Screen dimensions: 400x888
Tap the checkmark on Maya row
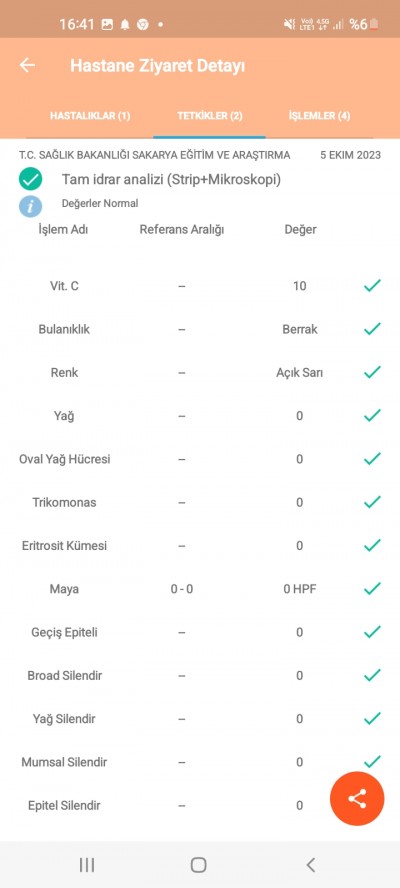point(372,588)
